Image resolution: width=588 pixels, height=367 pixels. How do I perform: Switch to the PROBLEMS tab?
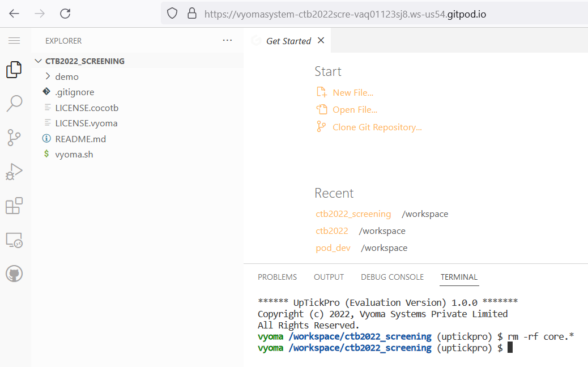coord(277,277)
